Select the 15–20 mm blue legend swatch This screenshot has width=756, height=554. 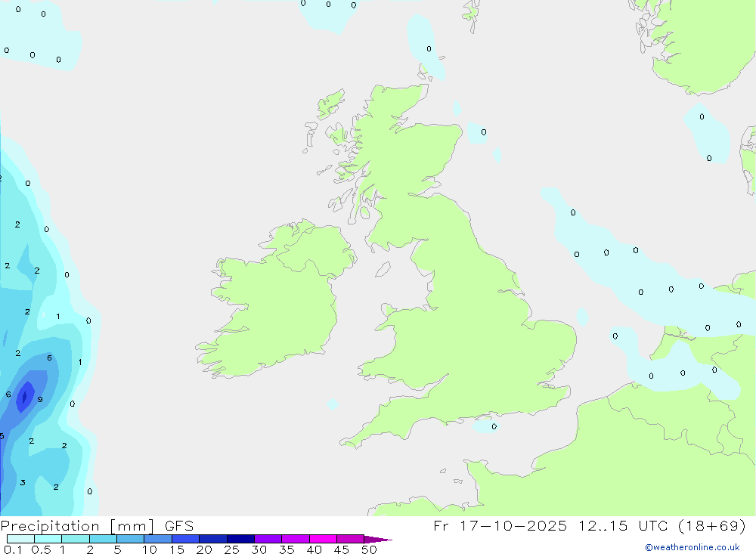point(186,539)
